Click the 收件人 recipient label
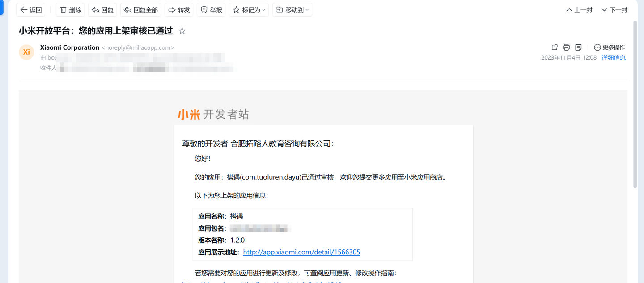Viewport: 644px width, 283px height. (x=48, y=68)
